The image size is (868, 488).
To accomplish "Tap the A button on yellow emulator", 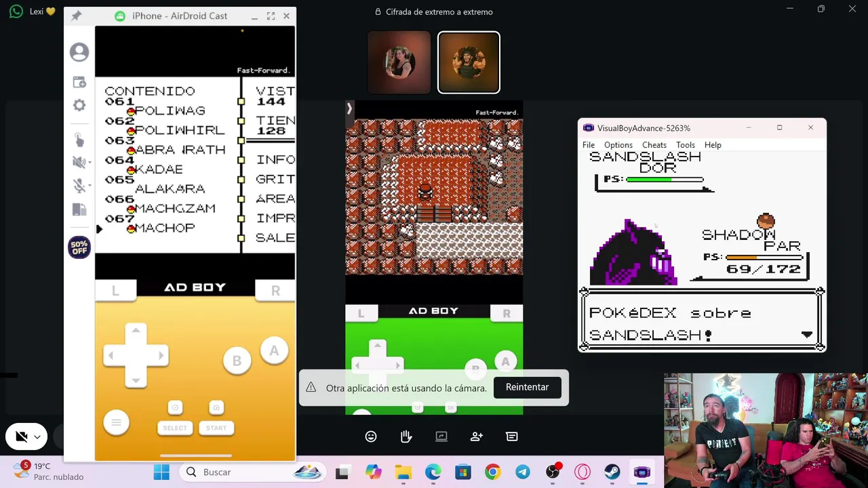I will click(x=274, y=351).
